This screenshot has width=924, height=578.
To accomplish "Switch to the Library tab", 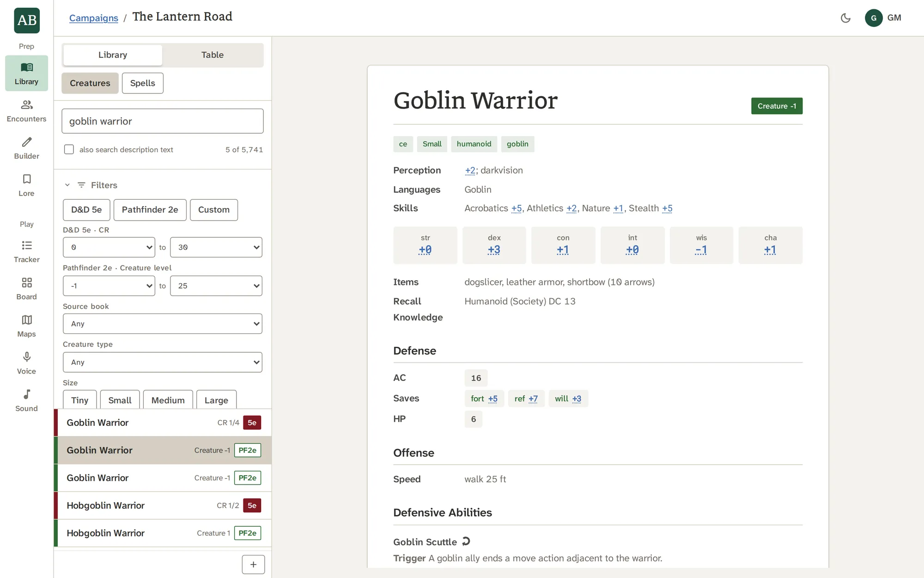I will point(113,55).
